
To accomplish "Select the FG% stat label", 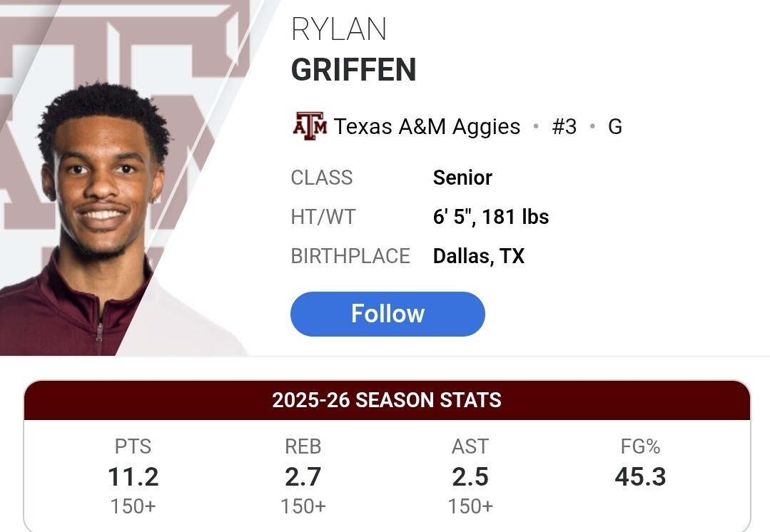I will coord(640,446).
